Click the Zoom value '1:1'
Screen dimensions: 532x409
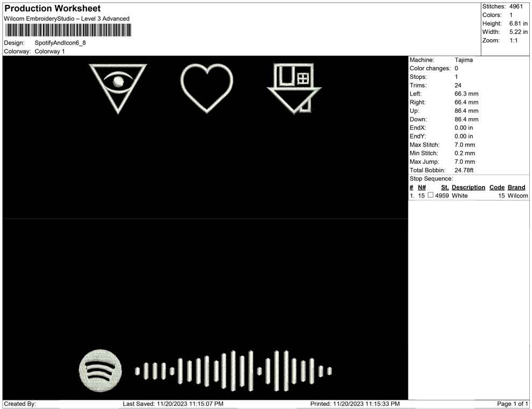coord(513,40)
